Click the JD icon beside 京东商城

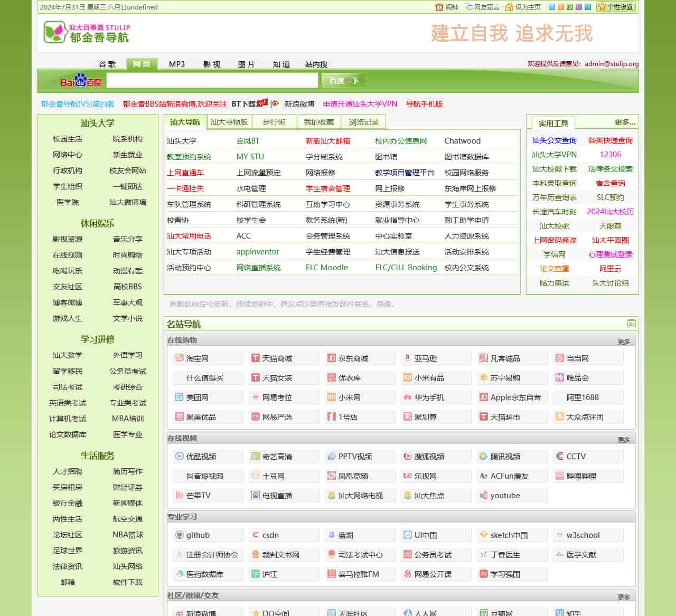(x=332, y=358)
